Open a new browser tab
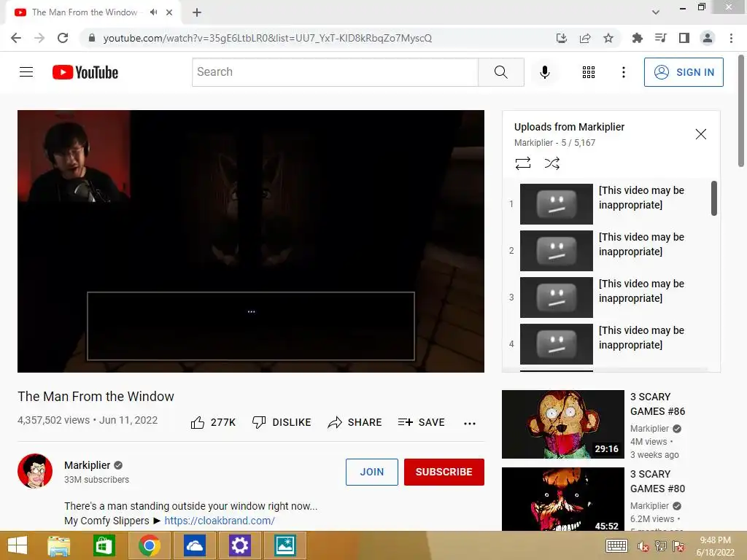Image resolution: width=747 pixels, height=560 pixels. (197, 12)
